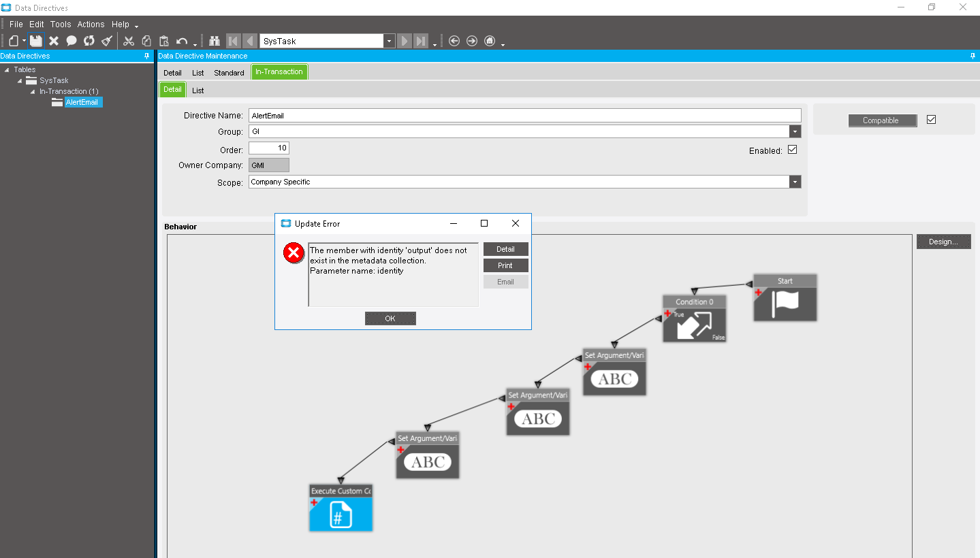Click the Delete X toolbar icon
This screenshot has height=558, width=980.
(x=54, y=41)
